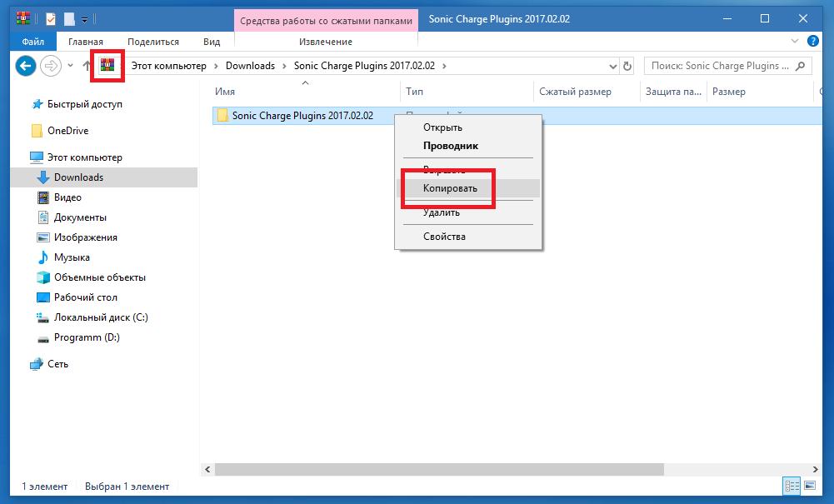Click the properties checkmark quick access icon
834x504 pixels.
51,19
